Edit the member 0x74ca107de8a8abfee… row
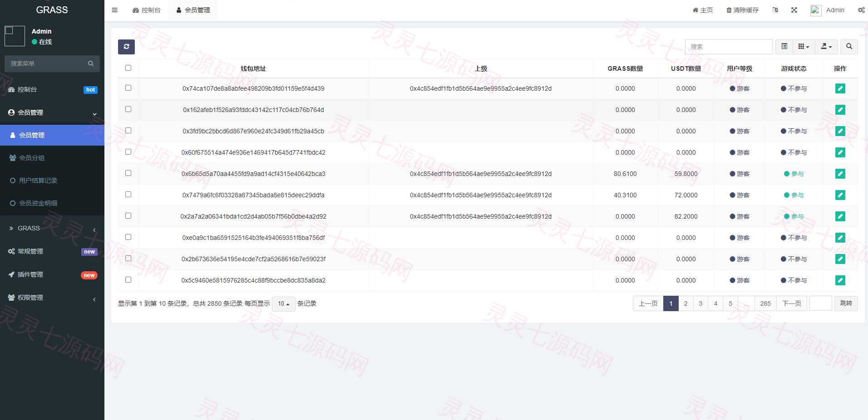The height and width of the screenshot is (420, 868). coord(840,88)
